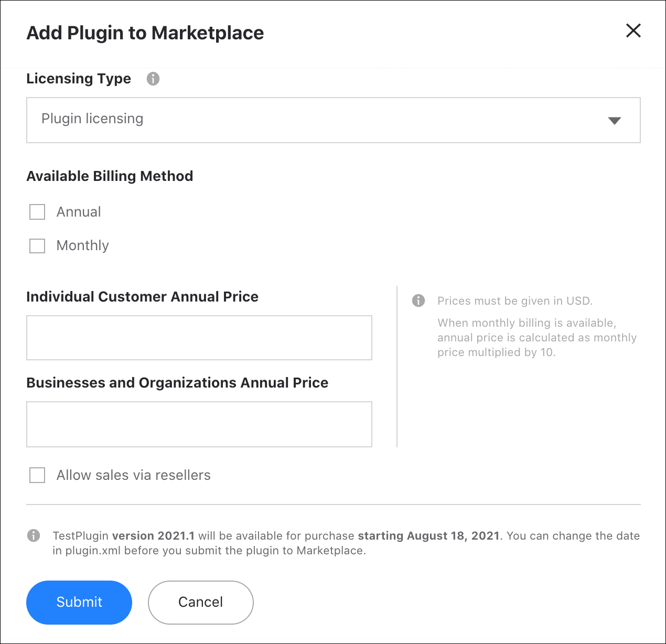Click the Licensing Type heading
This screenshot has width=666, height=644.
79,79
